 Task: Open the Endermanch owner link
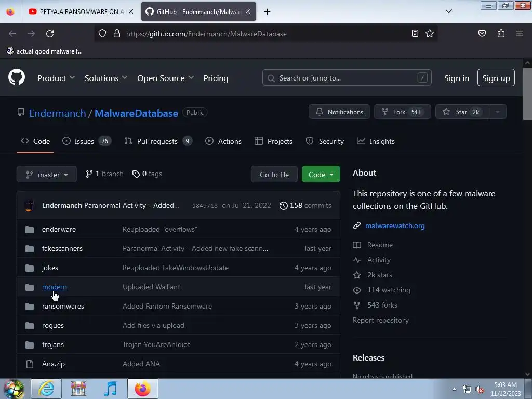[x=57, y=113]
